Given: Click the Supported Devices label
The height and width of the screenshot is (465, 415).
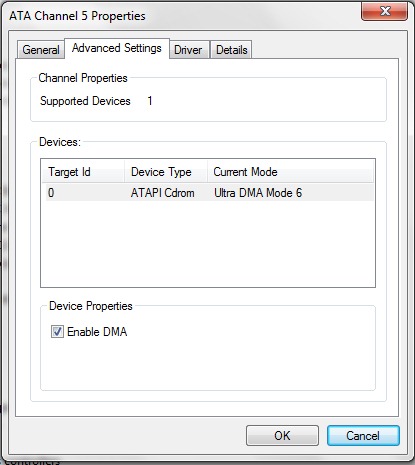Looking at the screenshot, I should [x=85, y=101].
